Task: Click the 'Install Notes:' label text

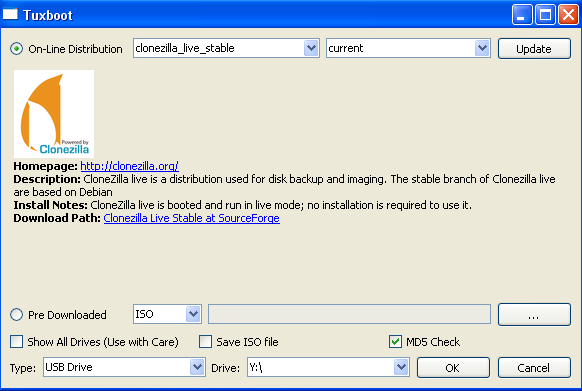Action: tap(50, 205)
